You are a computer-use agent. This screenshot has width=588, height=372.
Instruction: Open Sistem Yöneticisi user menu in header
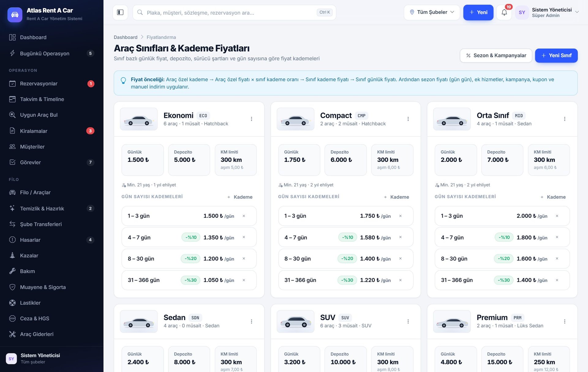(x=547, y=12)
